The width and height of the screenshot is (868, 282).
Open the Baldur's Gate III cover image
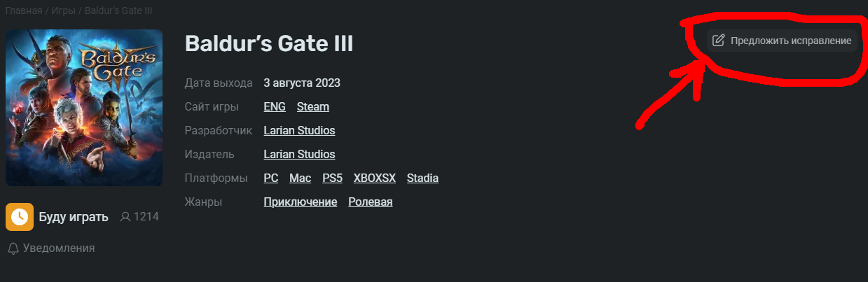tap(84, 108)
